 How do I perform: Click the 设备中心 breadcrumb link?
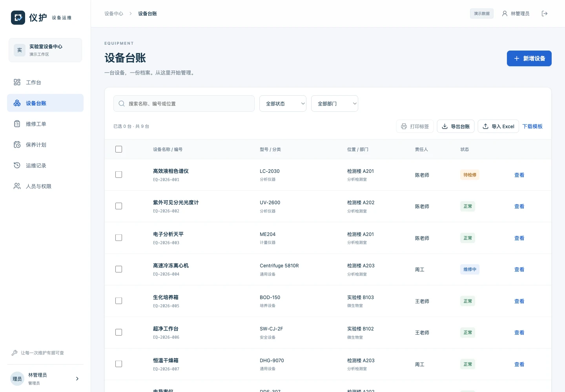pyautogui.click(x=114, y=14)
